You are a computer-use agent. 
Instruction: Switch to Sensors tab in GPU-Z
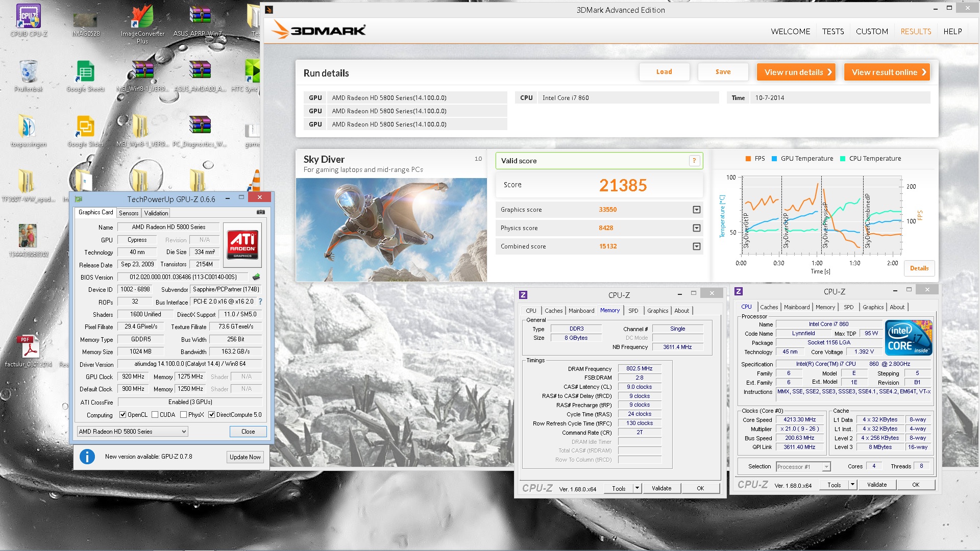pos(129,213)
